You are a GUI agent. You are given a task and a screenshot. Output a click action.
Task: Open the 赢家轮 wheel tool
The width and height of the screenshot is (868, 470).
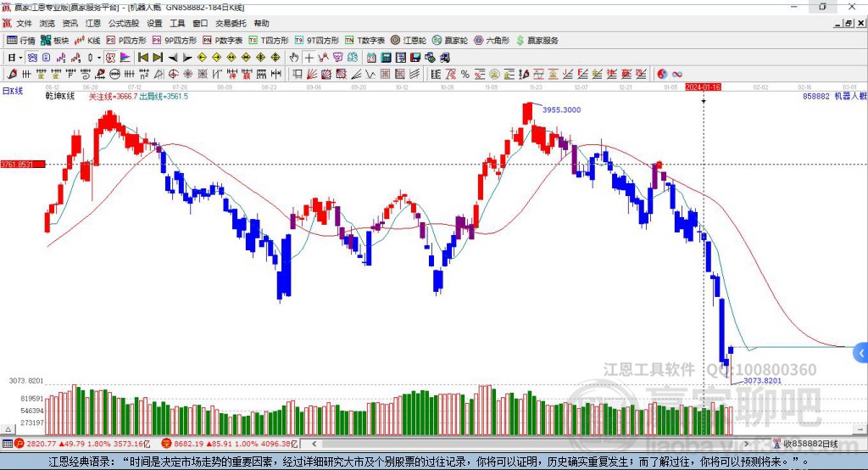[x=450, y=41]
